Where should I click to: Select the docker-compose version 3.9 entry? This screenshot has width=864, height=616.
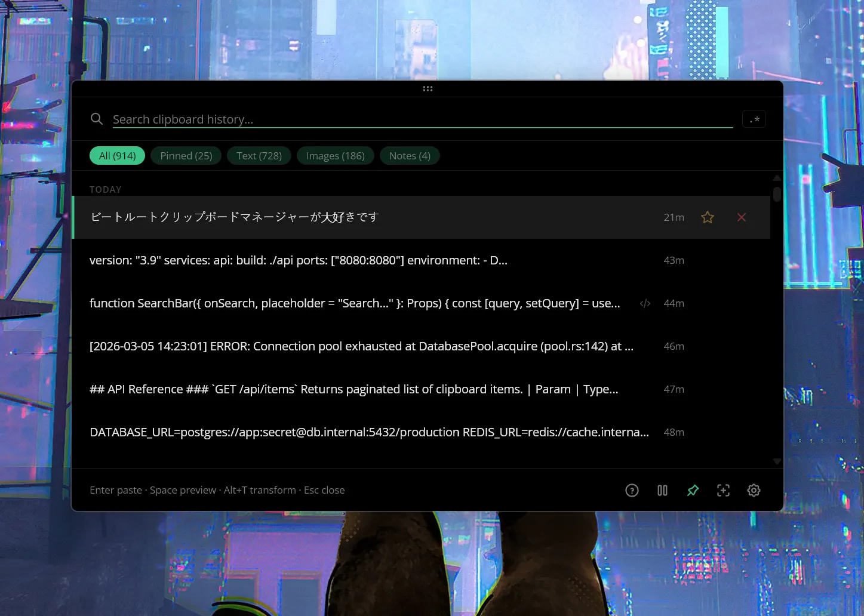point(299,260)
